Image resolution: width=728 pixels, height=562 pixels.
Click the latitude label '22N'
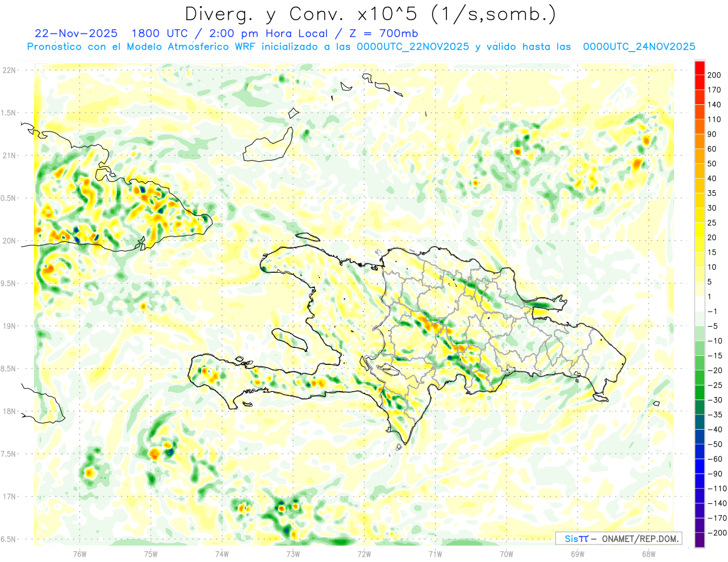pos(9,70)
